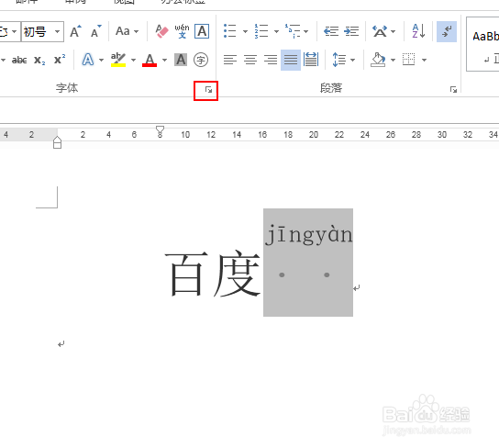499x448 pixels.
Task: Toggle Character Shading (gray A)
Action: pyautogui.click(x=181, y=60)
